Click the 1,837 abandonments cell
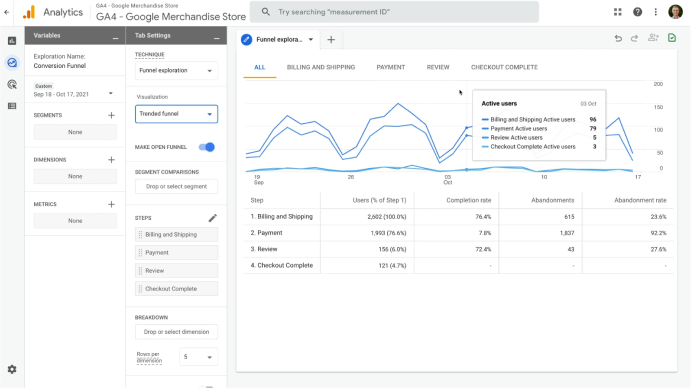Image resolution: width=691 pixels, height=388 pixels. (x=567, y=233)
